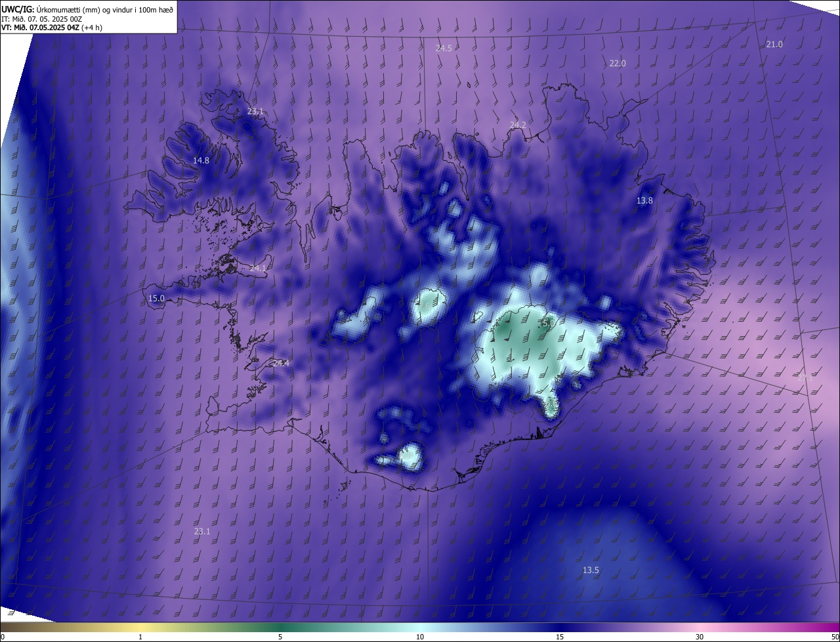Click the color scale tick label 10
Image resolution: width=840 pixels, height=642 pixels.
tap(420, 637)
